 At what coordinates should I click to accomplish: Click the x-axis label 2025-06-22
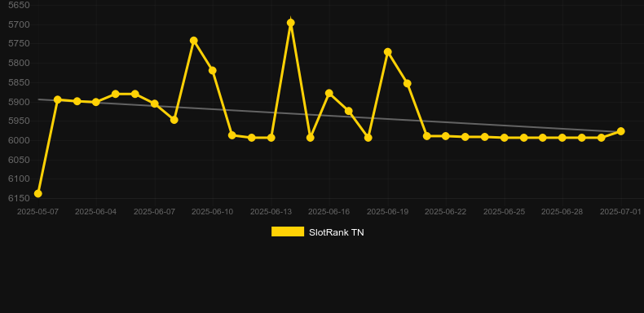click(x=446, y=212)
